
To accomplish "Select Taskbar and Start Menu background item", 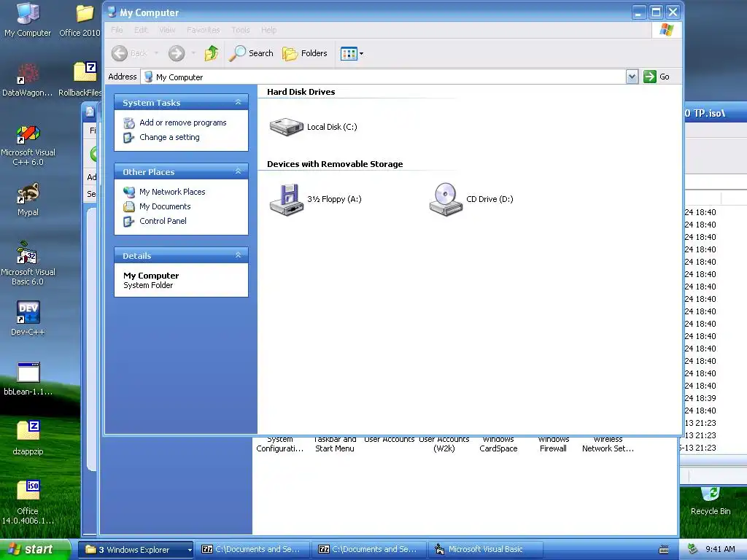I will 334,444.
